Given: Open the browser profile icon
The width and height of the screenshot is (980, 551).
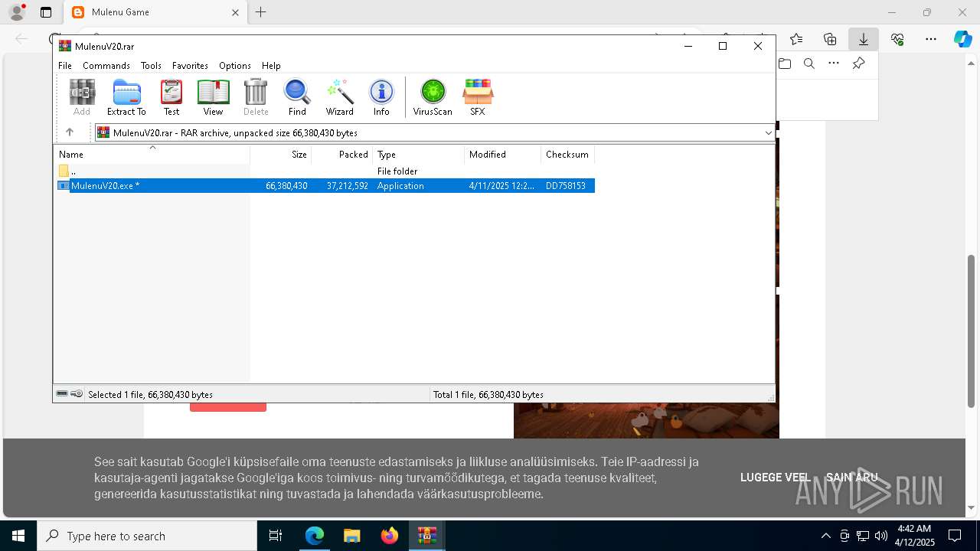Looking at the screenshot, I should 17,12.
